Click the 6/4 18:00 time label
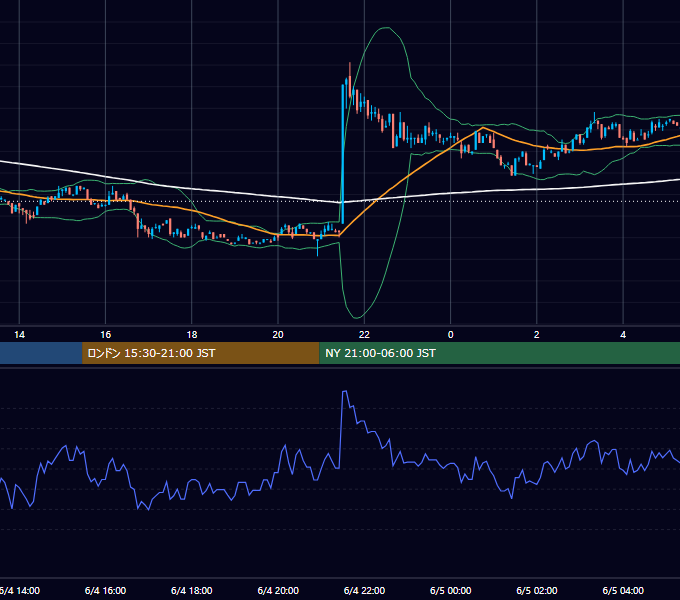 [x=192, y=590]
